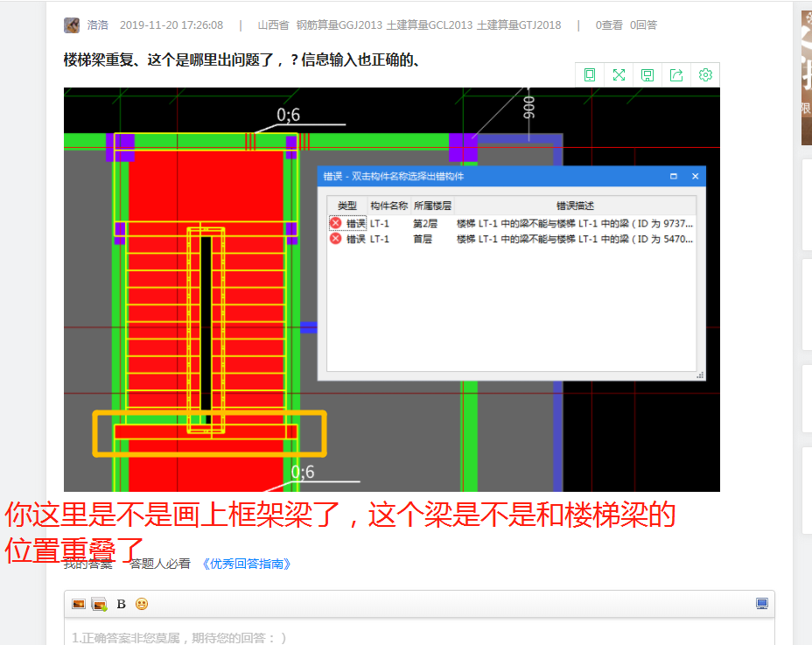Click the question title 楼梯梁重复
The height and width of the screenshot is (645, 812).
(241, 60)
